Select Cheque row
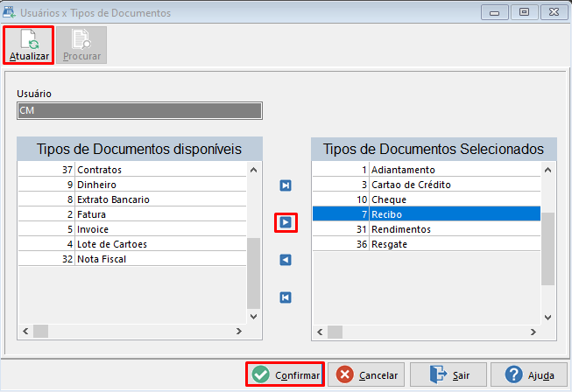 [427, 199]
